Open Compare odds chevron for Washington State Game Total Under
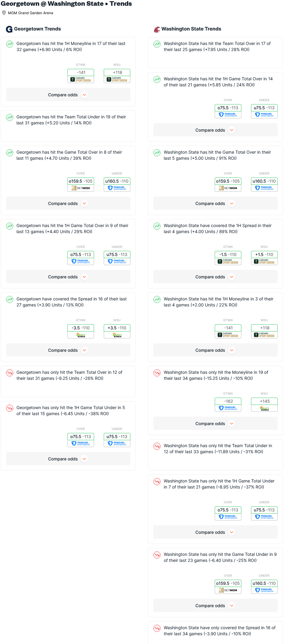Viewport: 284px width, 644px height. tap(232, 605)
